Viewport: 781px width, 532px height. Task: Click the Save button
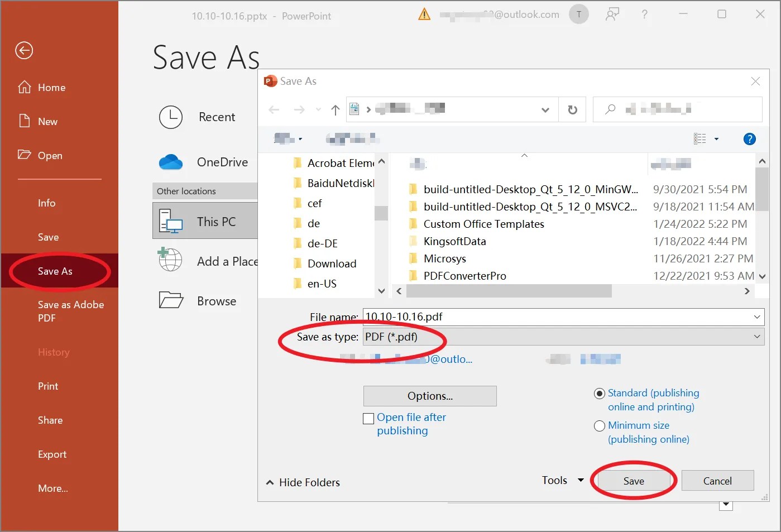pyautogui.click(x=633, y=480)
